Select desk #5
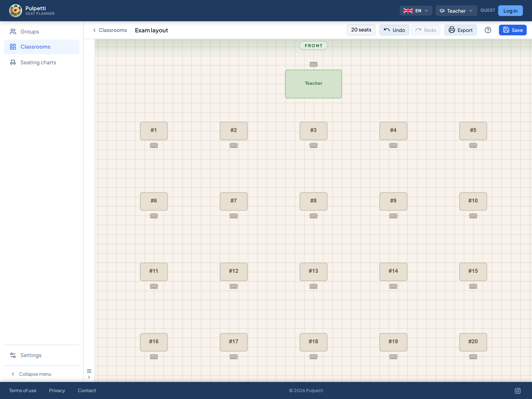532x399 pixels. (473, 131)
